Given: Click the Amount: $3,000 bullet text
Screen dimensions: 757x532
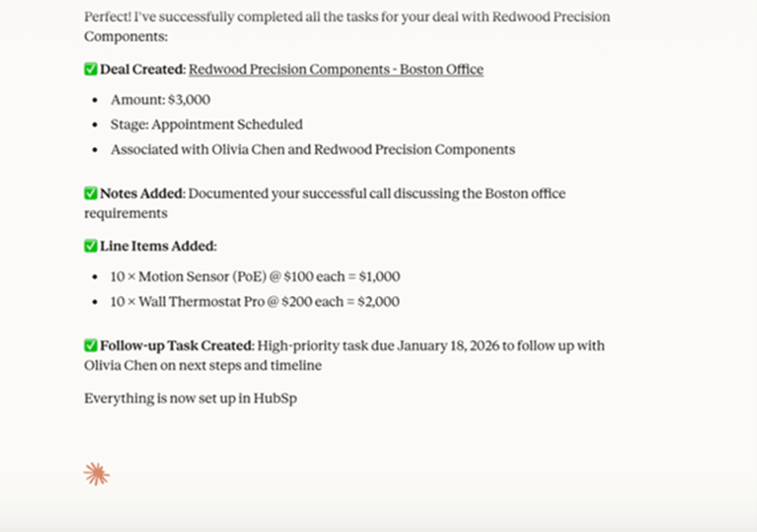Looking at the screenshot, I should pos(161,99).
